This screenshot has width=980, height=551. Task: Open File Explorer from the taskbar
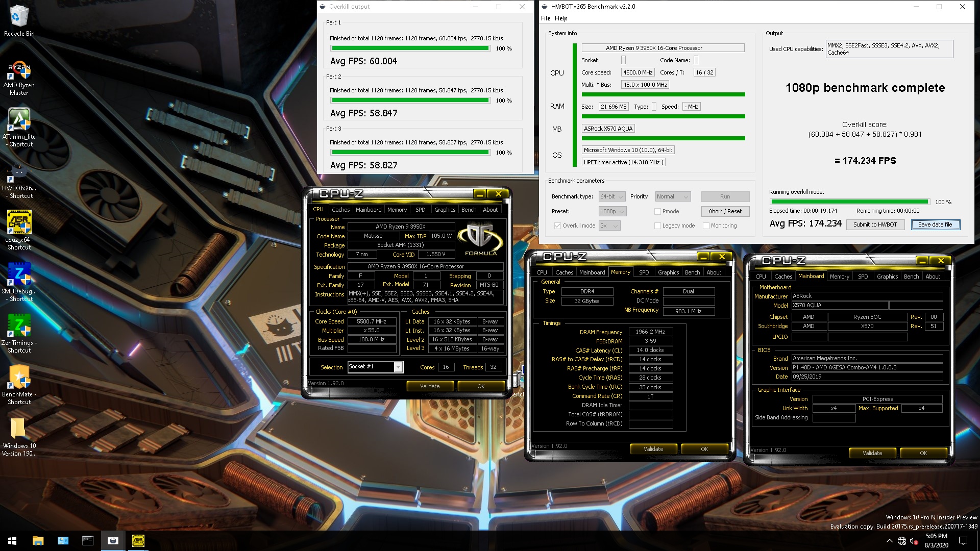pos(38,540)
